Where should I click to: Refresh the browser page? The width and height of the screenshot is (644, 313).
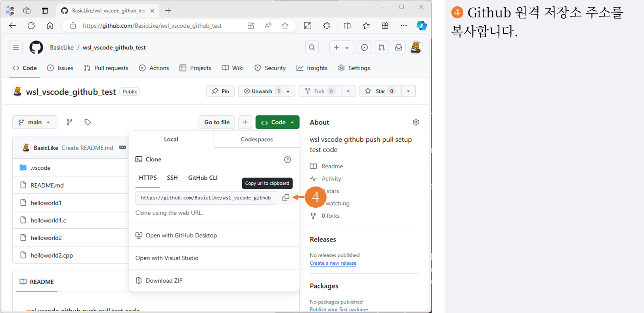click(31, 26)
